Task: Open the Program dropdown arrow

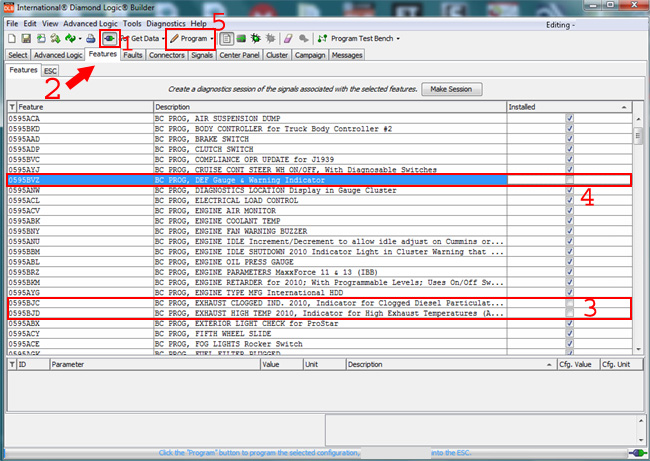Action: coord(212,39)
